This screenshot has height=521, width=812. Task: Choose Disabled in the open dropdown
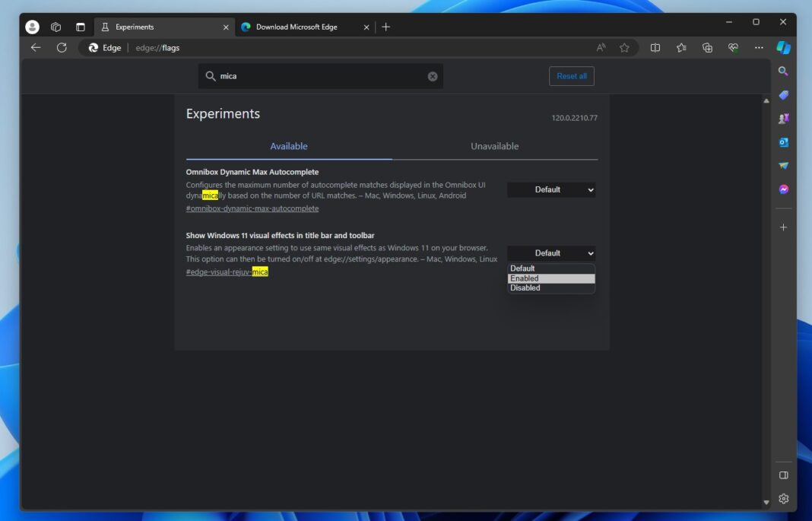point(550,288)
